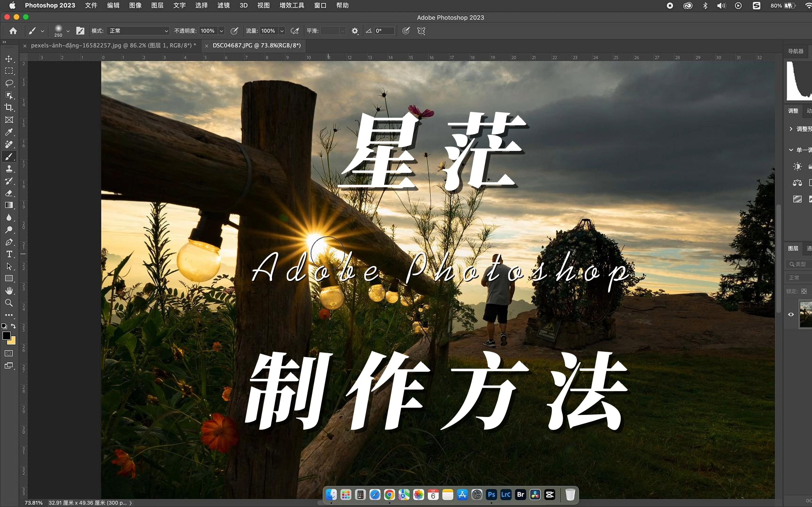Select the Clone Stamp tool
Image resolution: width=812 pixels, height=507 pixels.
click(9, 169)
